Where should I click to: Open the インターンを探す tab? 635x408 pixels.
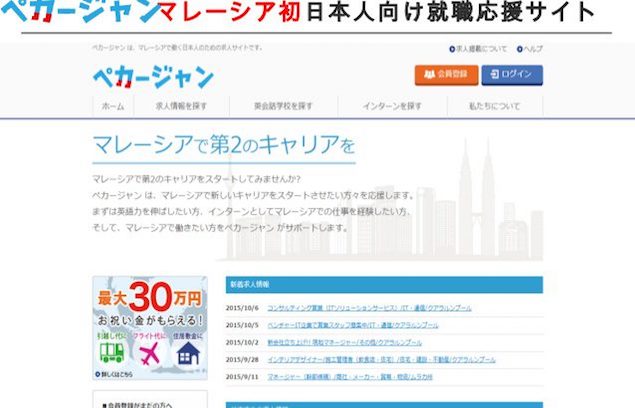(x=392, y=107)
